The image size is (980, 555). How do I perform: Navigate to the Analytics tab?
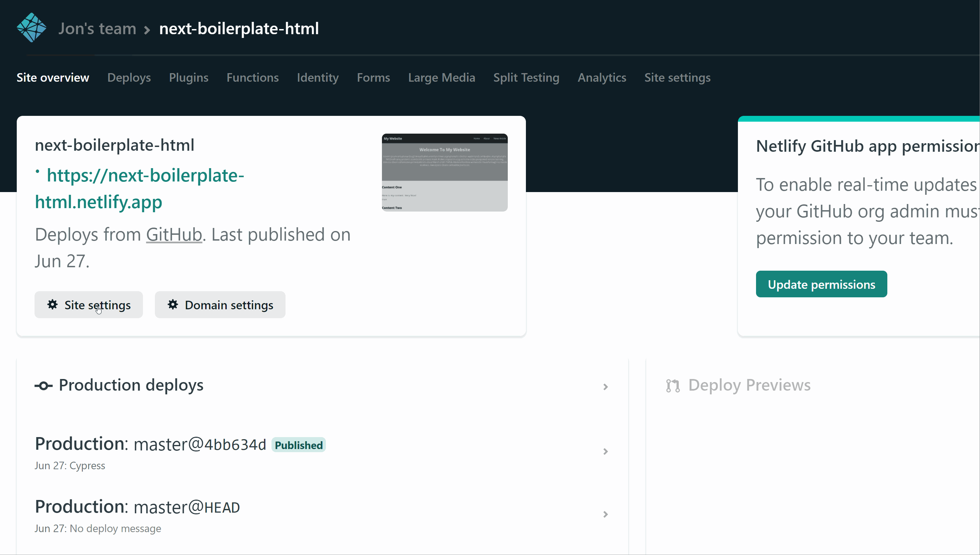[x=602, y=77]
